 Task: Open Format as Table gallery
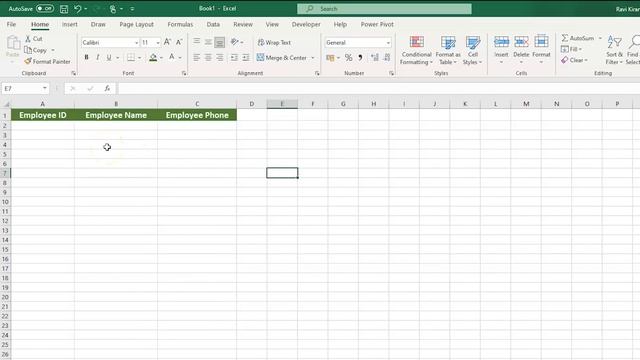448,50
